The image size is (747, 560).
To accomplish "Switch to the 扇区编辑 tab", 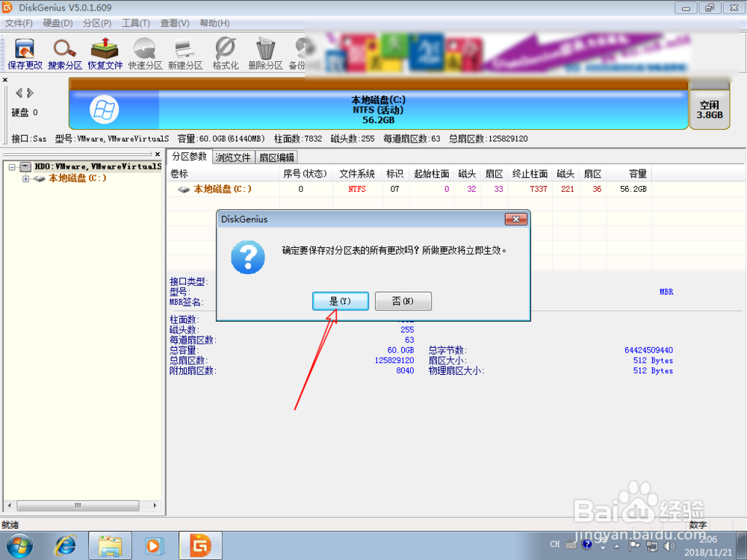I will pyautogui.click(x=277, y=158).
